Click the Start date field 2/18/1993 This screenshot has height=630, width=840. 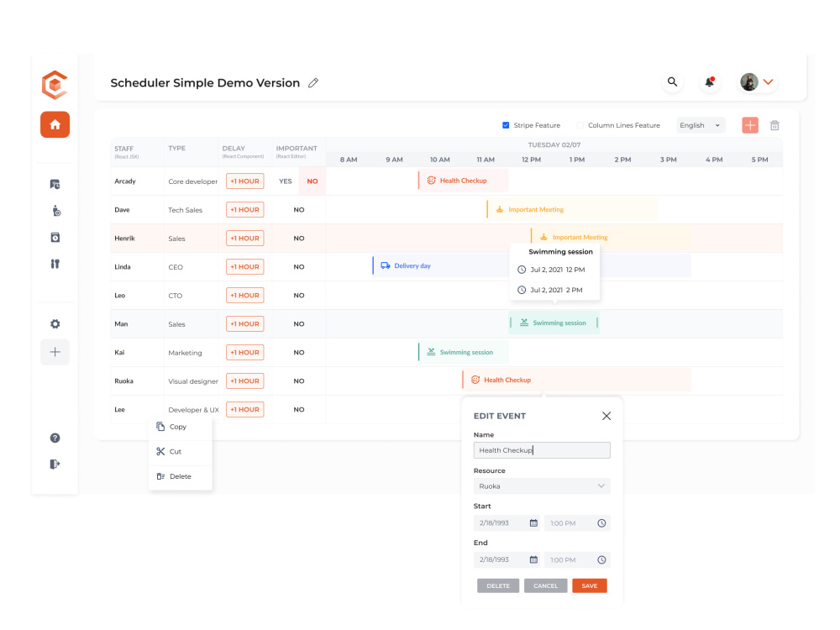(x=507, y=522)
